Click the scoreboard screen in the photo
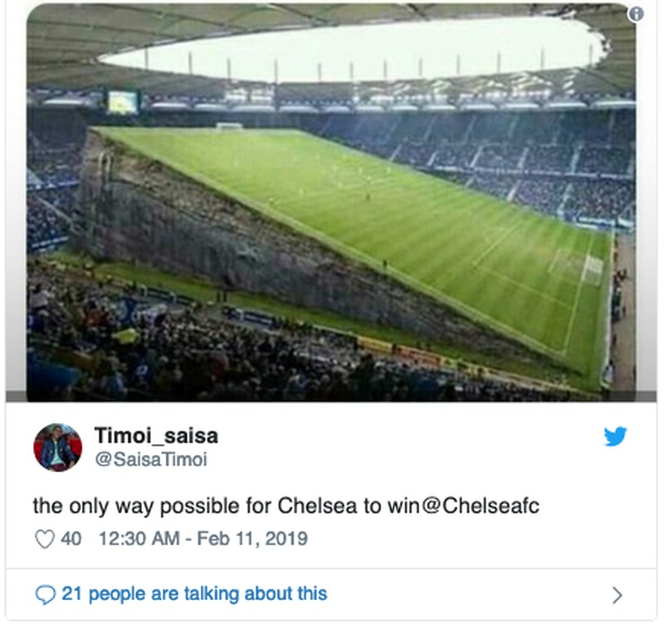Viewport: 664px width, 644px height. coord(122,101)
